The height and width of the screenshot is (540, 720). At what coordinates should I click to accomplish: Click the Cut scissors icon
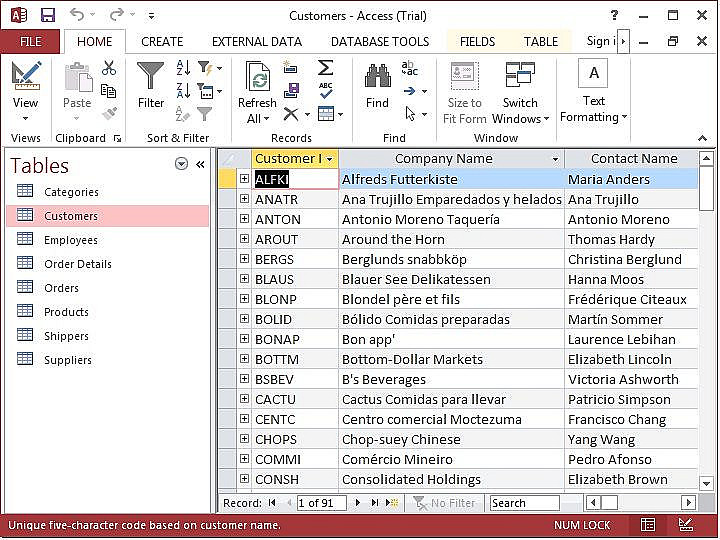point(109,68)
